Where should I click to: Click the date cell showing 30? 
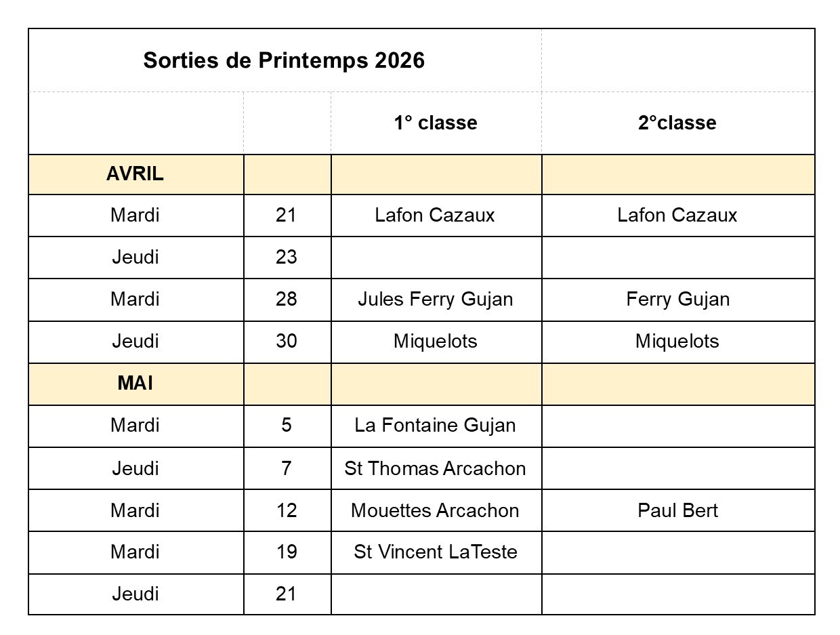287,342
